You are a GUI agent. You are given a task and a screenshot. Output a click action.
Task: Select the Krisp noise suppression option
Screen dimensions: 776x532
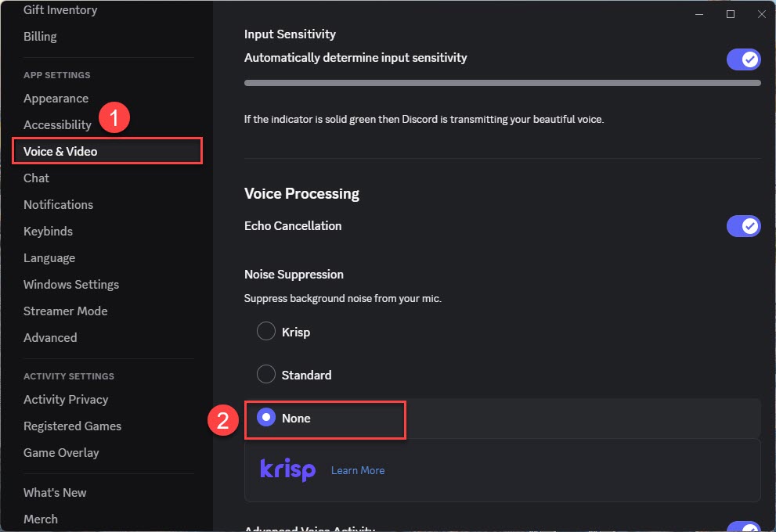click(x=265, y=331)
